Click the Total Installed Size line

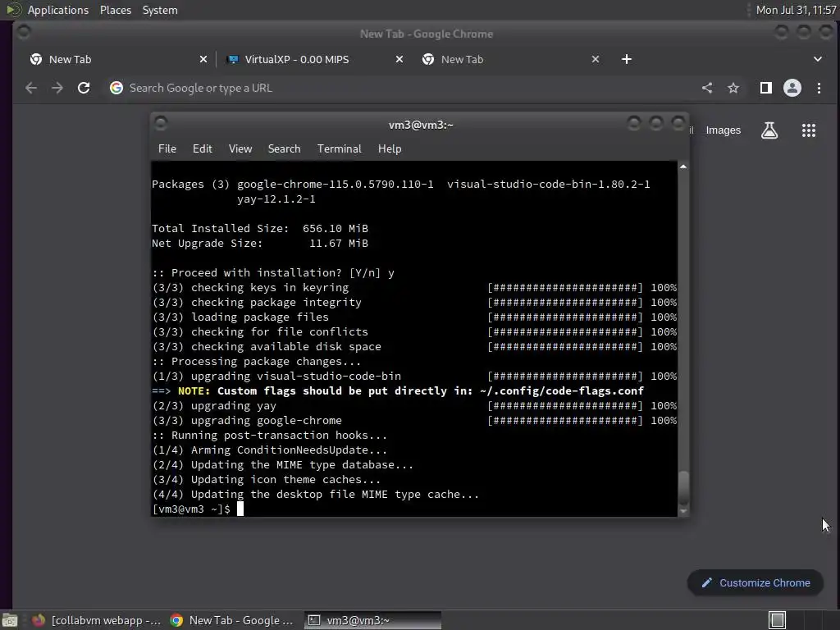pos(260,228)
